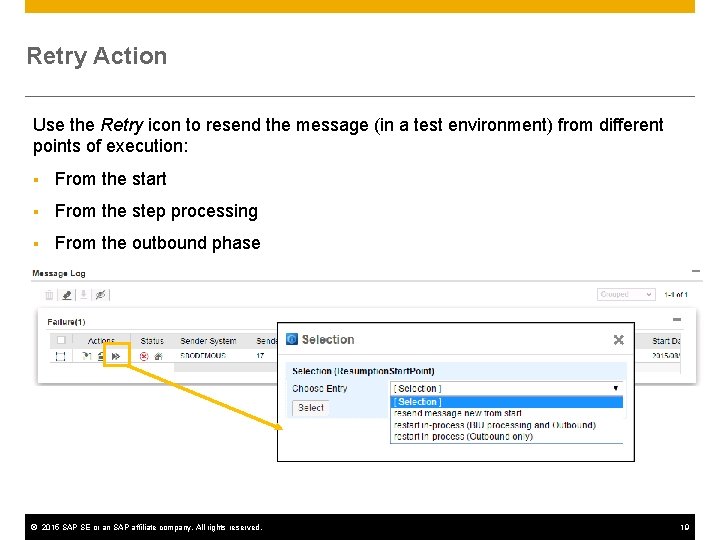This screenshot has height=540, width=720.
Task: Click the Sender System column header
Action: coord(208,341)
